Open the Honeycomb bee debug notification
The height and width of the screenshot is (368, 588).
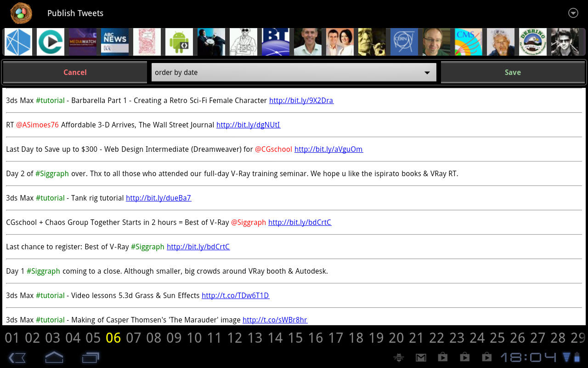(399, 357)
